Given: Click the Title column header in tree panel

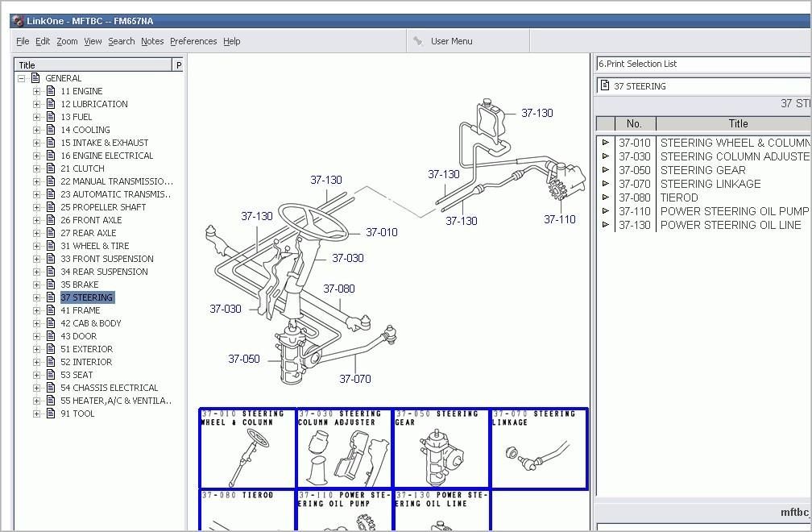Looking at the screenshot, I should coord(93,64).
